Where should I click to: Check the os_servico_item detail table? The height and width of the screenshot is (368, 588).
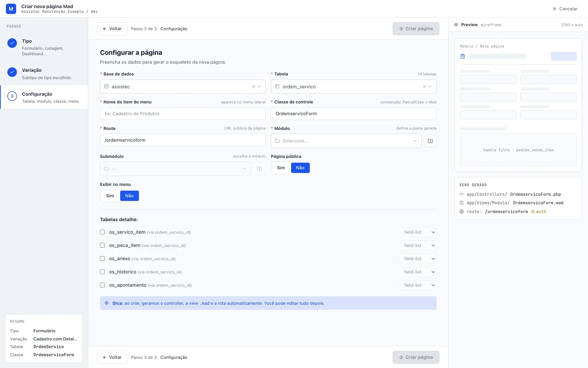[x=103, y=232]
